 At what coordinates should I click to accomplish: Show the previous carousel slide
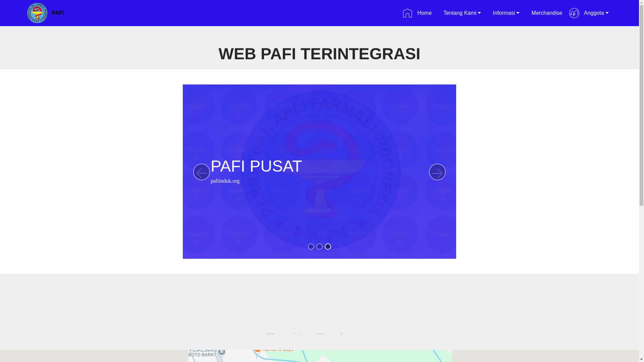pos(202,172)
